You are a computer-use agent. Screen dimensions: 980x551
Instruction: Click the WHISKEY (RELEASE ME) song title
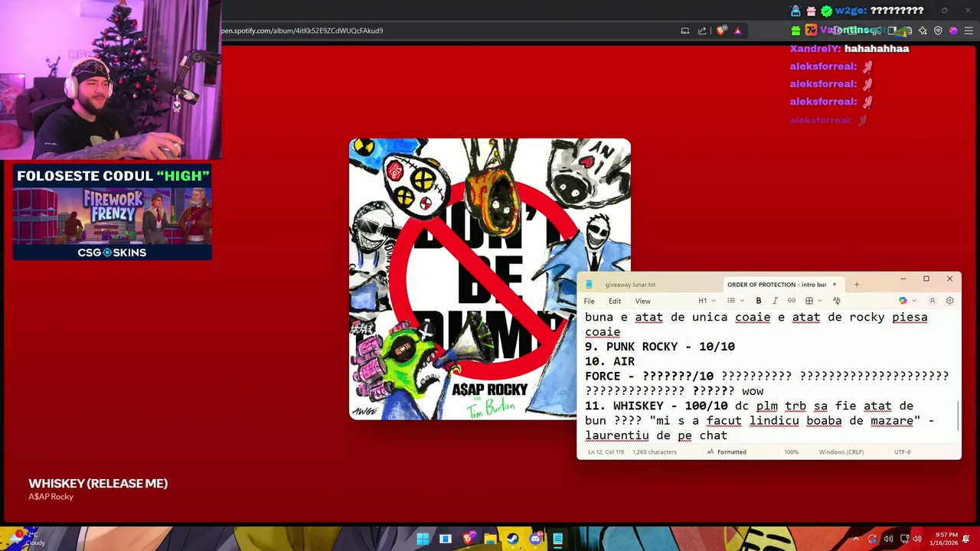point(98,483)
